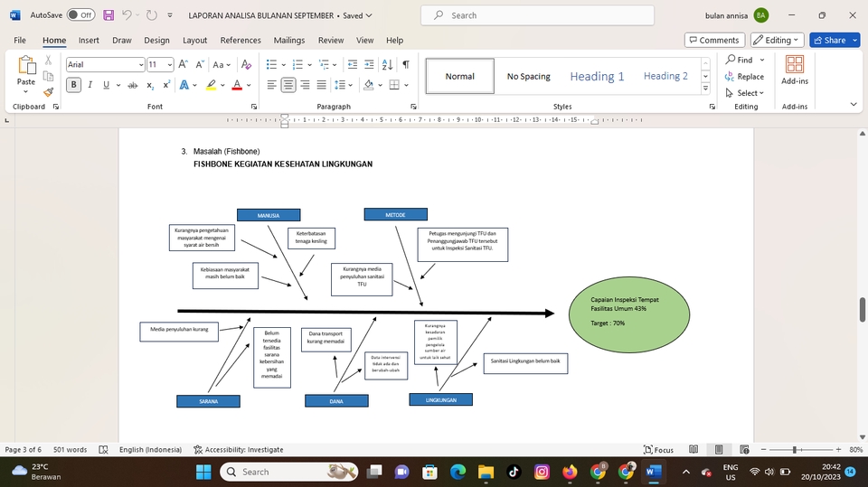Switch to the References tab
Viewport: 868px width, 487px height.
(241, 40)
